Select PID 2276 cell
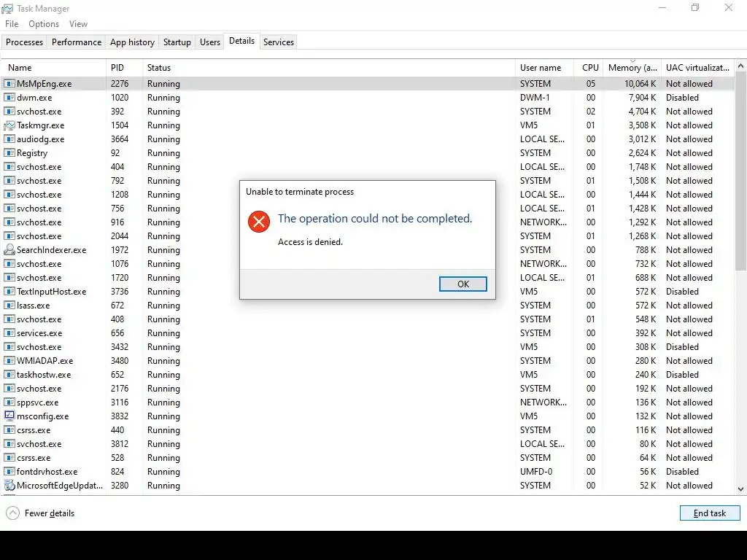747x560 pixels. (x=120, y=84)
